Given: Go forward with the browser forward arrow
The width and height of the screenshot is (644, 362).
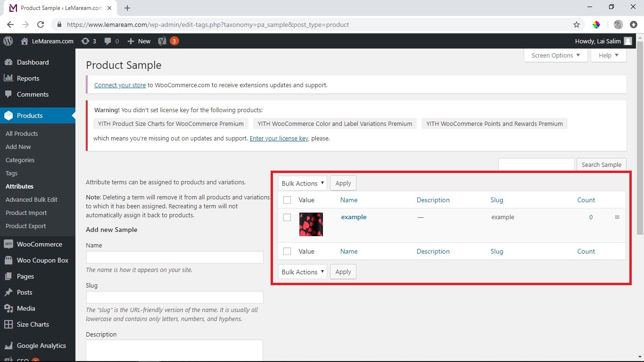Looking at the screenshot, I should [x=25, y=25].
